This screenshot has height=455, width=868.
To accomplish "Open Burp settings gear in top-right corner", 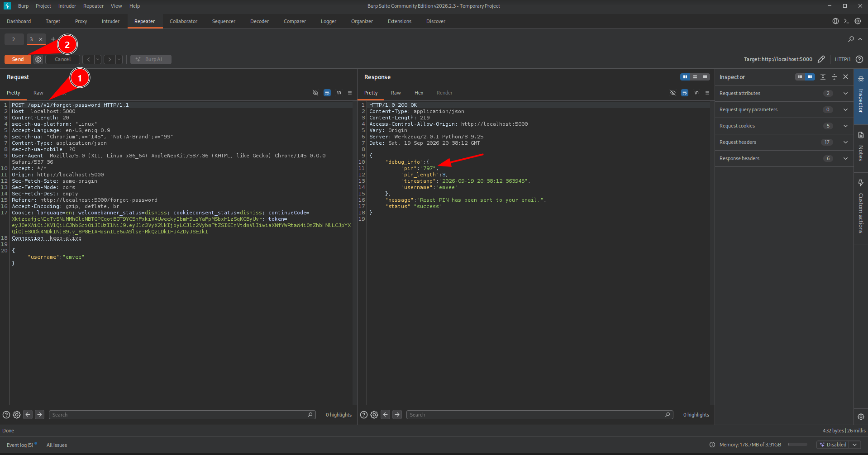I will coord(858,21).
